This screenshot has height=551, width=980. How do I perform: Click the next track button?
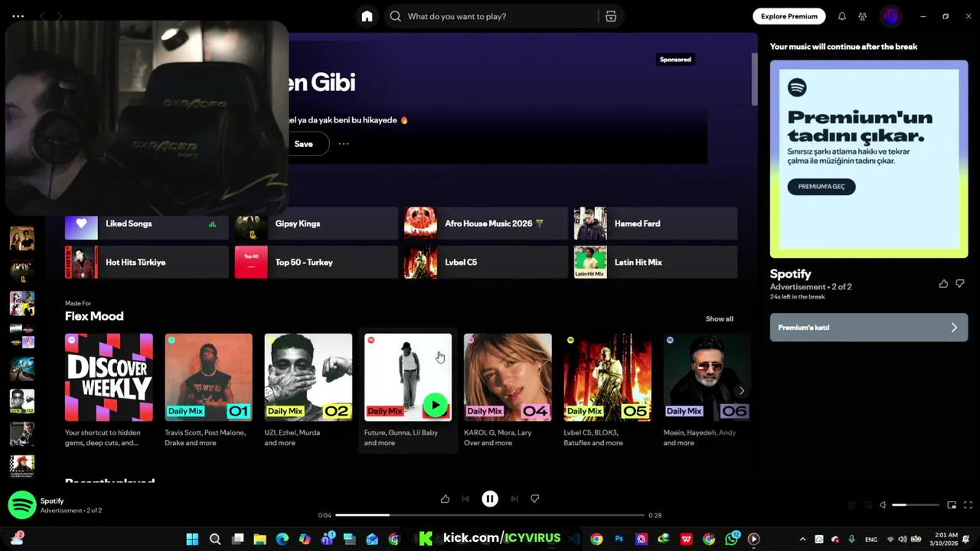pos(514,499)
